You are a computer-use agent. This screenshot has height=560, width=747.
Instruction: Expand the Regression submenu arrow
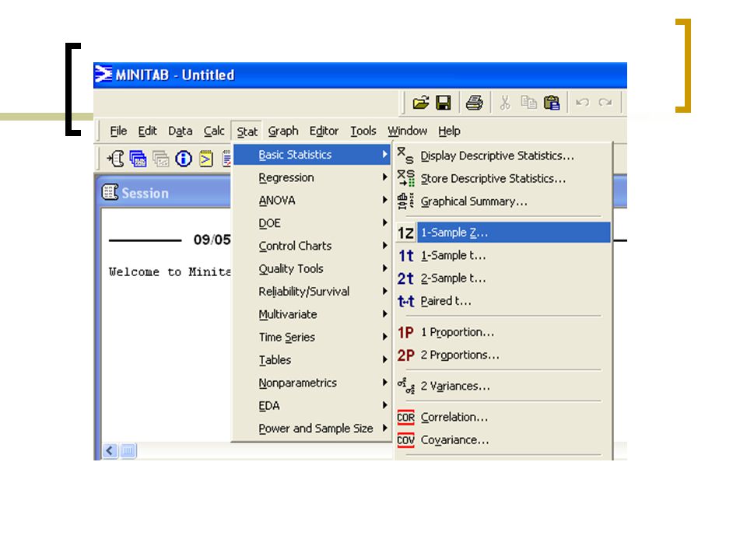pyautogui.click(x=384, y=177)
